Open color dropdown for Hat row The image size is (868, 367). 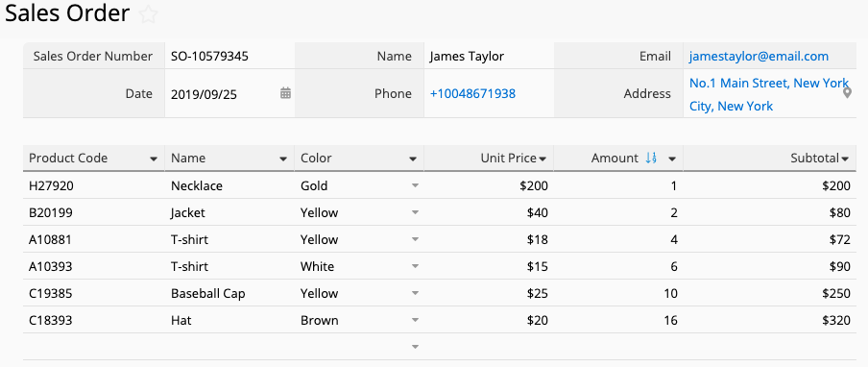click(415, 320)
